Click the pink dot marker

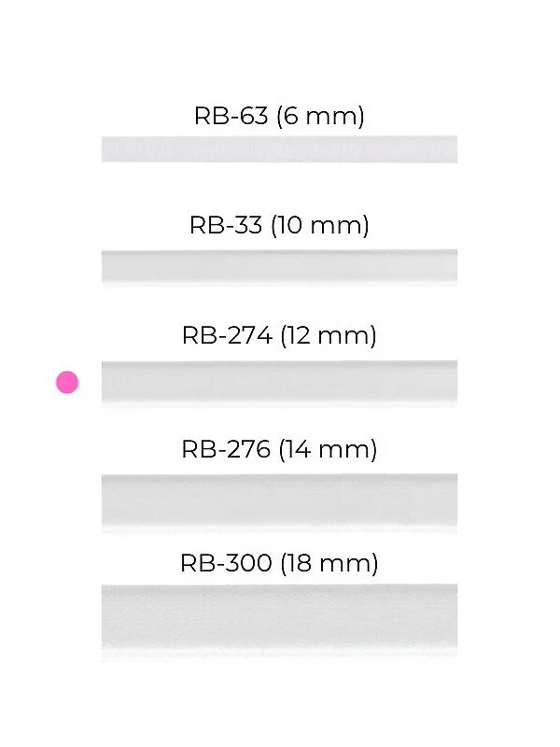tap(67, 382)
